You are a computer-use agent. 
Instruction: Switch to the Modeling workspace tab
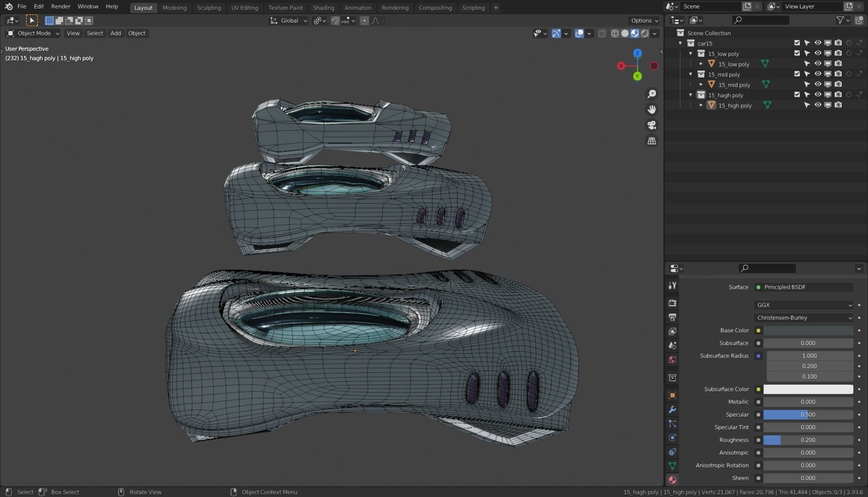coord(174,8)
